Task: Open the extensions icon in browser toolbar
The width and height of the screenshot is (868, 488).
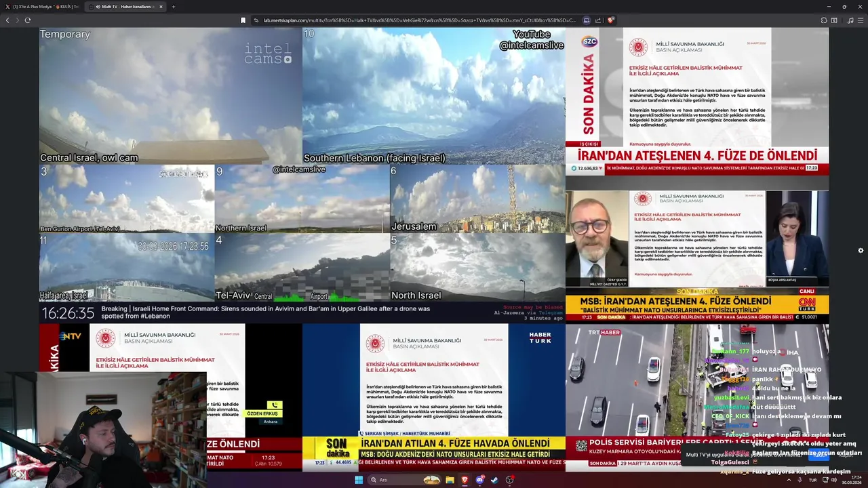Action: point(824,20)
